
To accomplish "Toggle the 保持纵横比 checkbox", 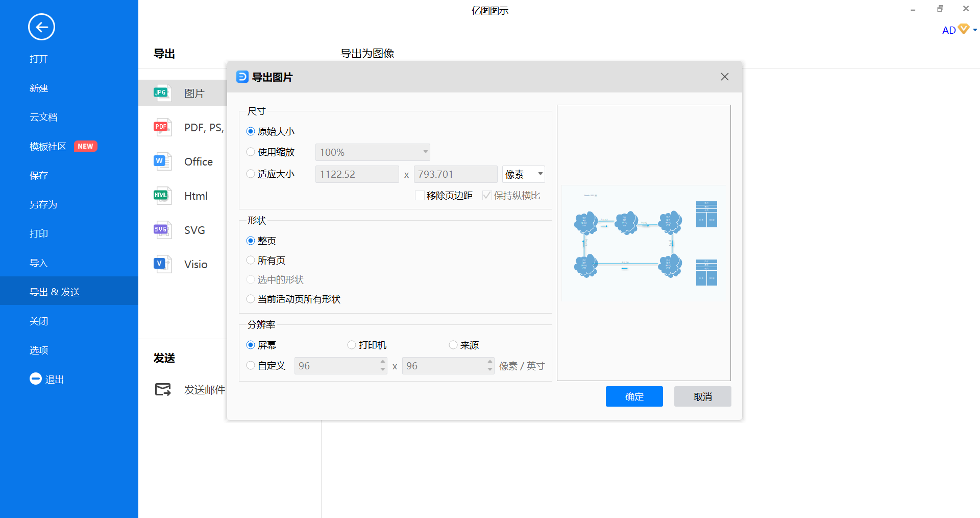I will [x=487, y=195].
